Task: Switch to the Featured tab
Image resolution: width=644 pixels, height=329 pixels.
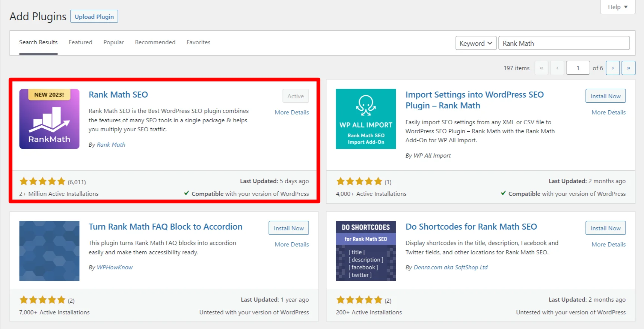Action: click(x=80, y=42)
